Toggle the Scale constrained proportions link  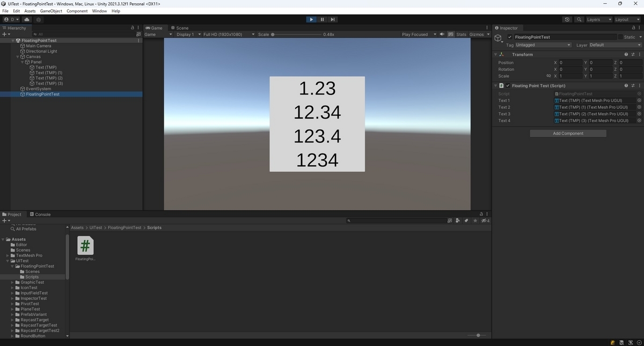548,76
